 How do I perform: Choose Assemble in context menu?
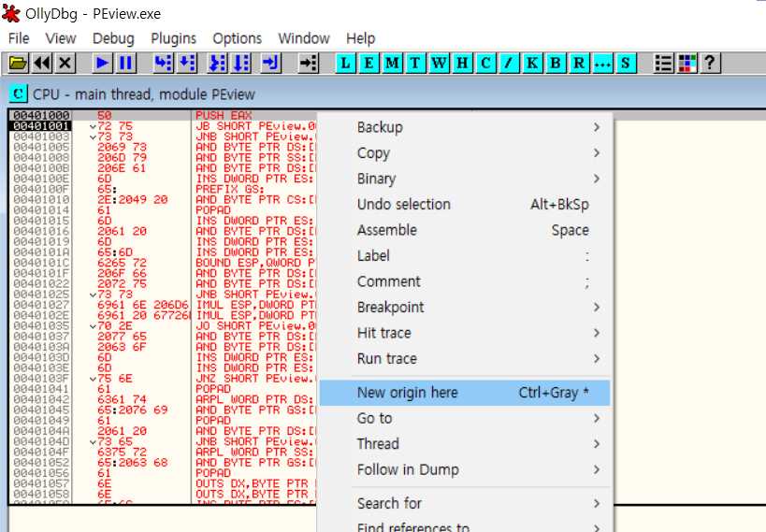[465, 230]
